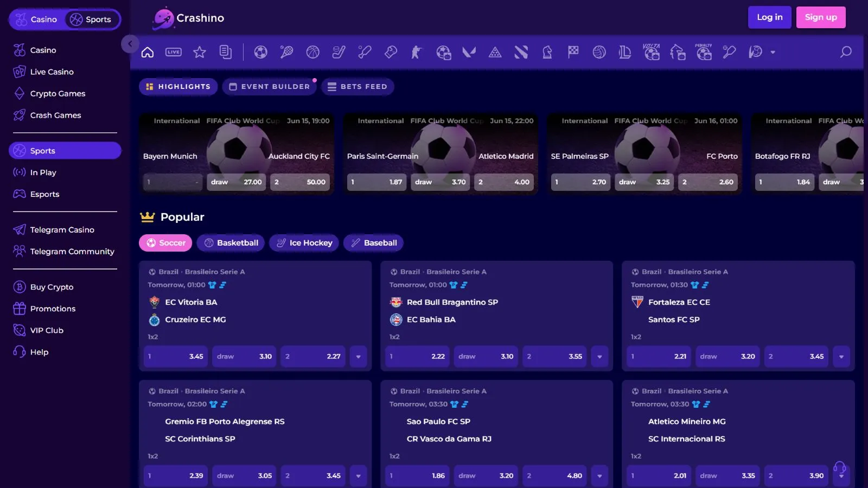Select the Ice Hockey popular filter

click(304, 243)
